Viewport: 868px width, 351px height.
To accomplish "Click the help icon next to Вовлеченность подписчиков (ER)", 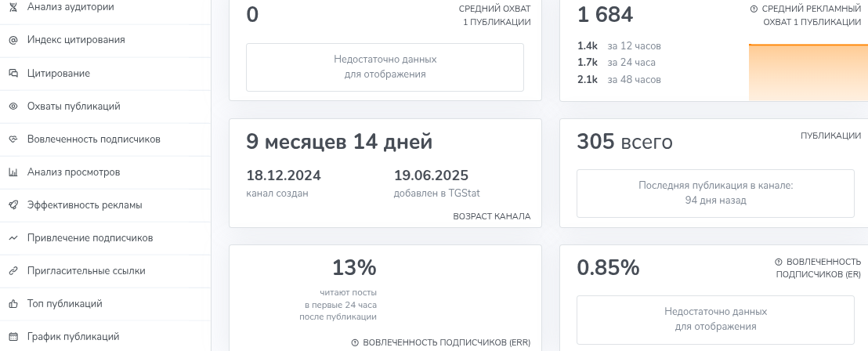I will [778, 262].
